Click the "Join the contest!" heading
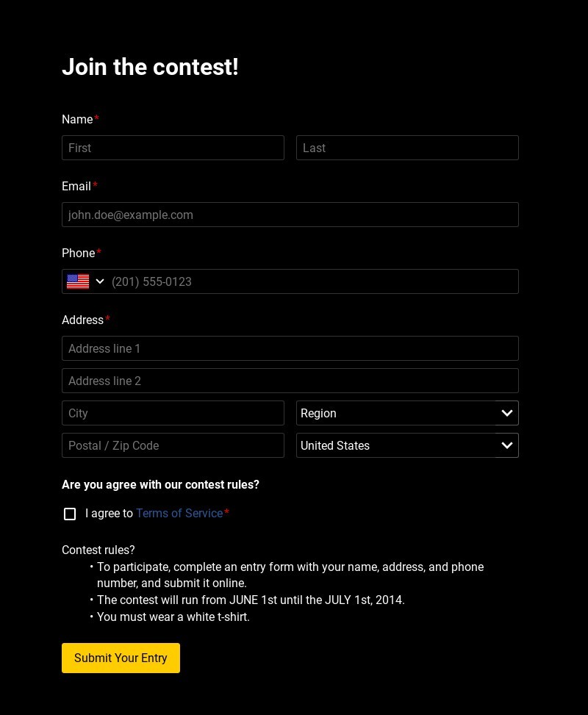This screenshot has height=715, width=588. click(x=150, y=67)
